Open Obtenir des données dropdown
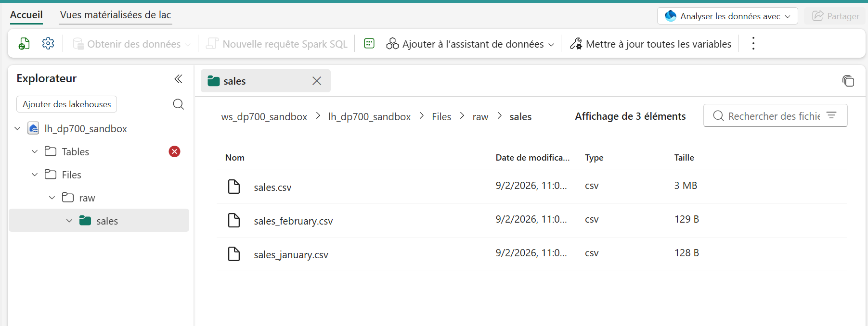Image resolution: width=868 pixels, height=326 pixels. (x=131, y=44)
